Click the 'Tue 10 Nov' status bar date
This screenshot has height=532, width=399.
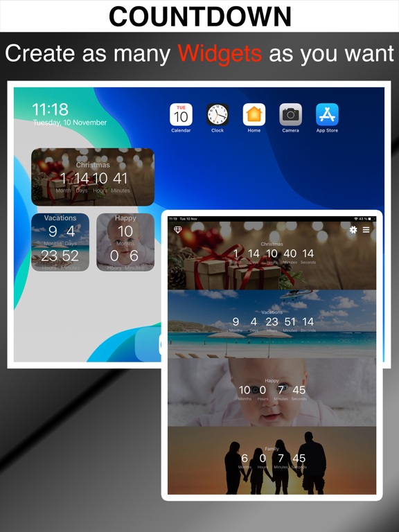point(188,219)
